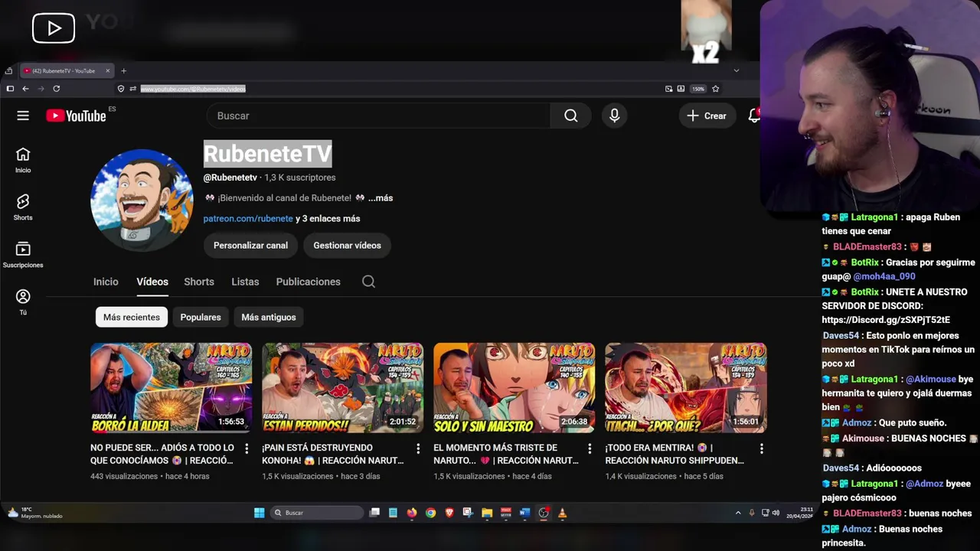Show hidden tray icons chevron
Image resolution: width=980 pixels, height=551 pixels.
click(x=738, y=513)
